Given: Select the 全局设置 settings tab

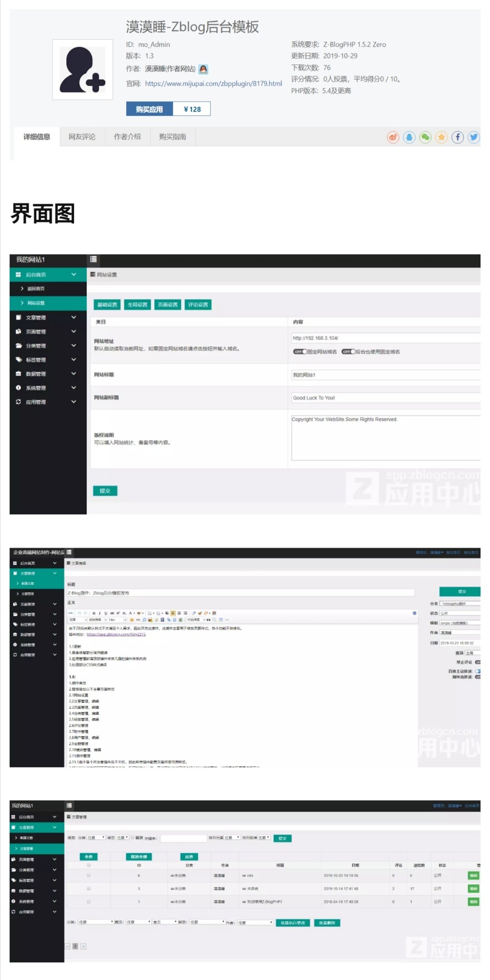Looking at the screenshot, I should (137, 305).
